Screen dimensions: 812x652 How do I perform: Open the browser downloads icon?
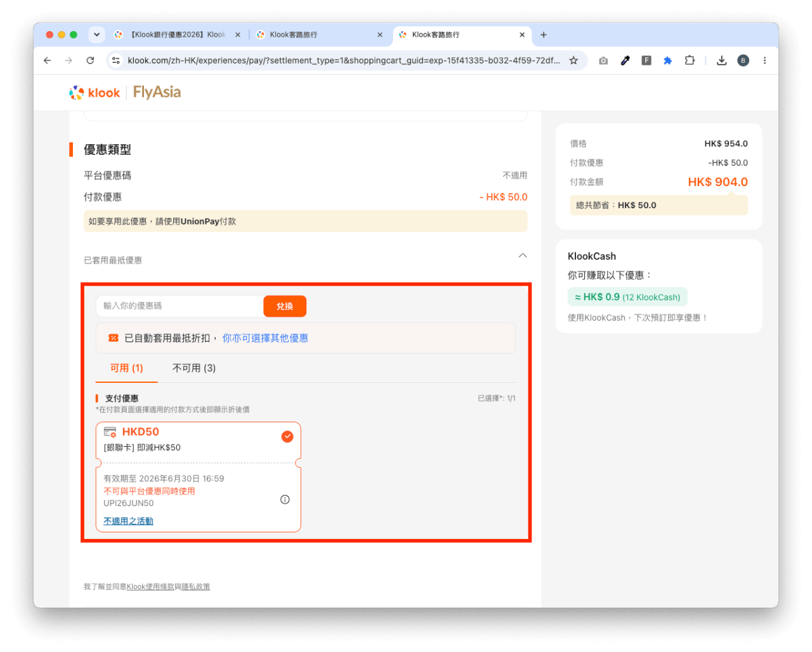pyautogui.click(x=721, y=60)
